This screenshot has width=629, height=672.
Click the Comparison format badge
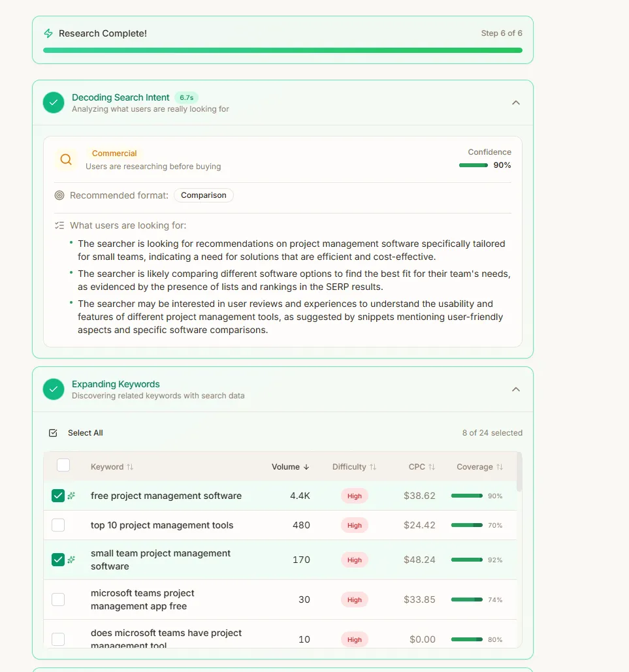point(203,195)
